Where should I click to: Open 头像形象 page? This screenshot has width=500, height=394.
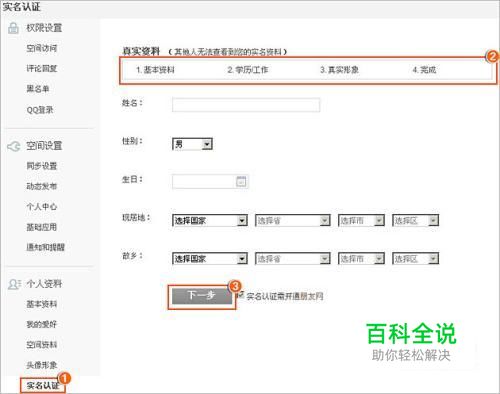[42, 365]
